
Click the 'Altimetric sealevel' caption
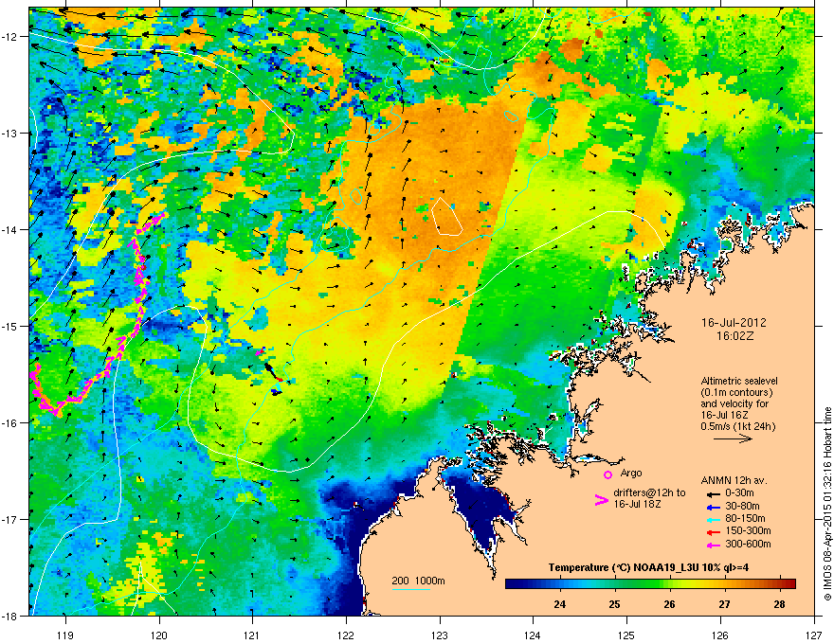click(739, 381)
